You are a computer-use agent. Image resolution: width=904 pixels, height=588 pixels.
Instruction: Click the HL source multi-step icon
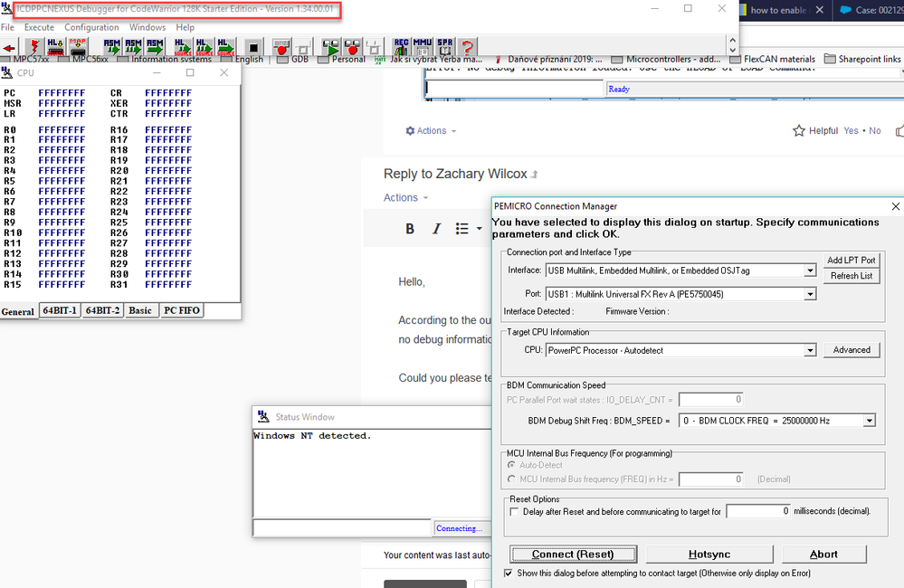click(204, 47)
